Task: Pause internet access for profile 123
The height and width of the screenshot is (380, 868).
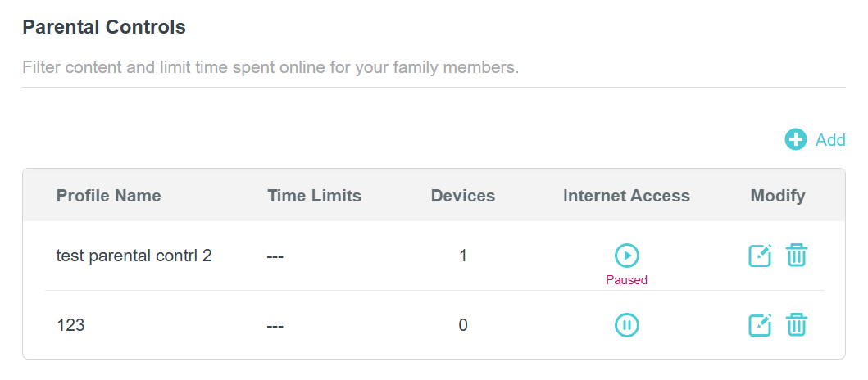Action: click(627, 325)
